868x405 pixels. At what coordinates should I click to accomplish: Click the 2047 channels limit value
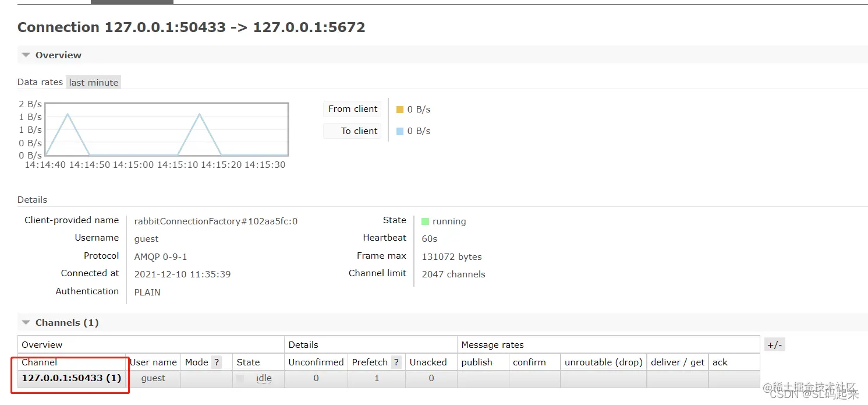tap(454, 274)
